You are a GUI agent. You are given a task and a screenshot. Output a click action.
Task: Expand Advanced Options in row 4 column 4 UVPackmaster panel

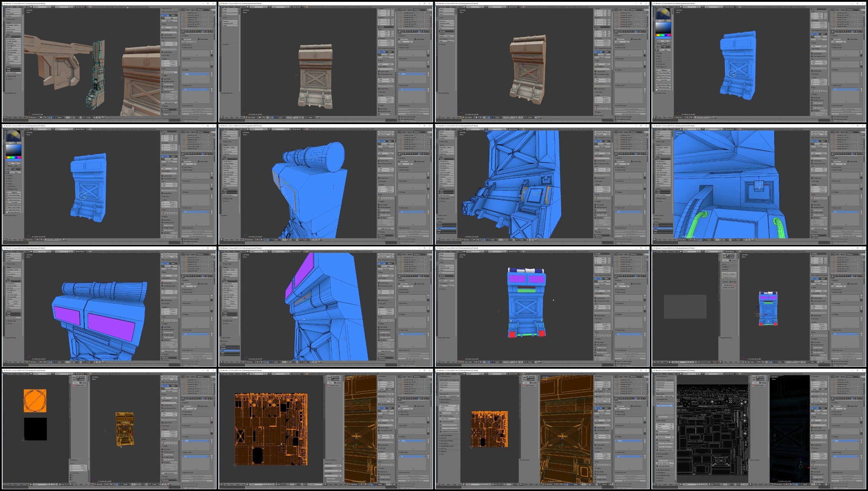[x=663, y=454]
